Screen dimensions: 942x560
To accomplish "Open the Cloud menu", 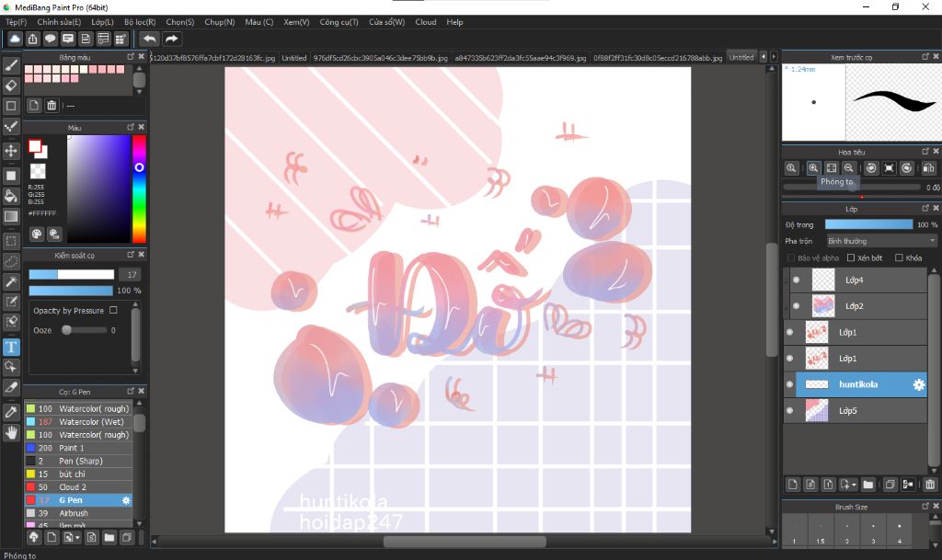I will tap(425, 21).
